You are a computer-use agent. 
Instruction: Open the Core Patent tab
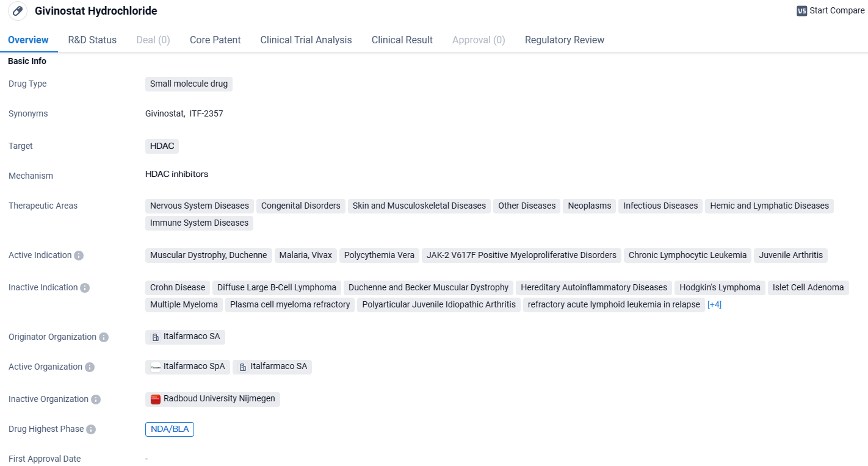[215, 40]
